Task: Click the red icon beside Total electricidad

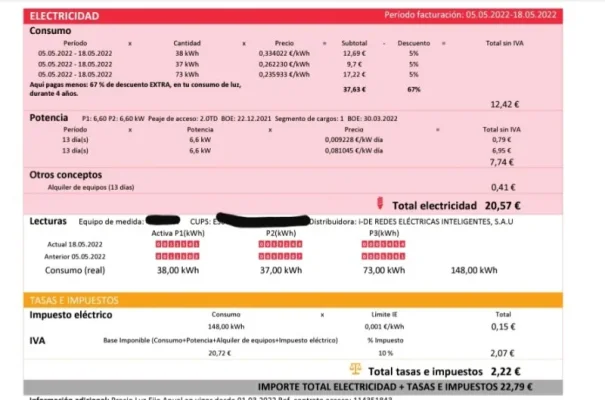Action: 380,203
